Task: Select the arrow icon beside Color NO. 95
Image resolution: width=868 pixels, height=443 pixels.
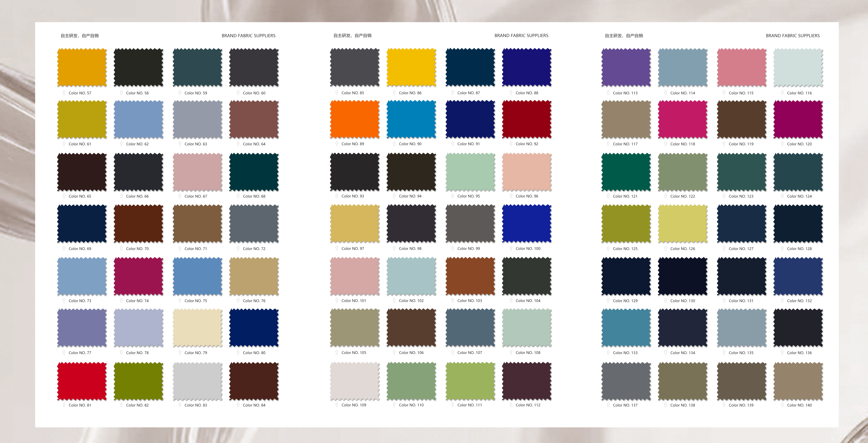Action: tap(453, 196)
